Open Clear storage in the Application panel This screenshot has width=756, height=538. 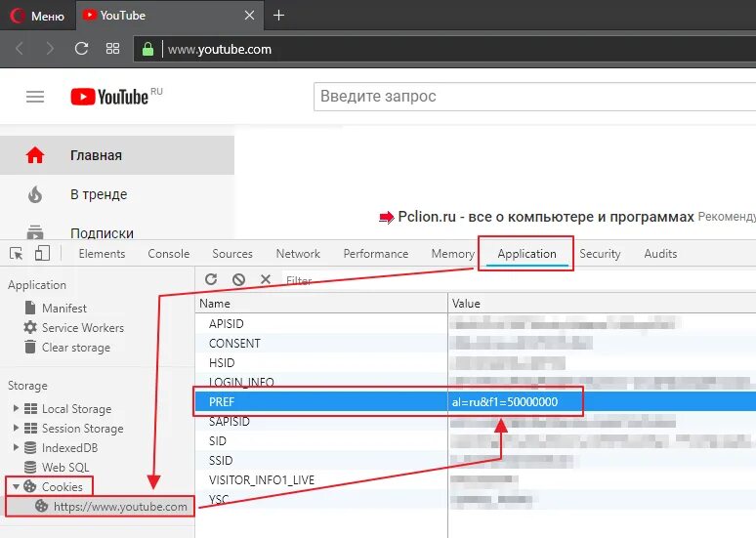click(x=66, y=347)
